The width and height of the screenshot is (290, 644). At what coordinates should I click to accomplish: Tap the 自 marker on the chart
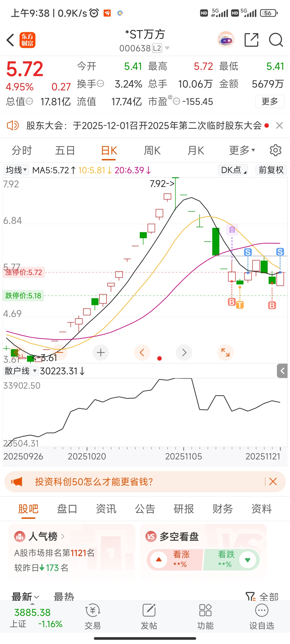(x=232, y=229)
